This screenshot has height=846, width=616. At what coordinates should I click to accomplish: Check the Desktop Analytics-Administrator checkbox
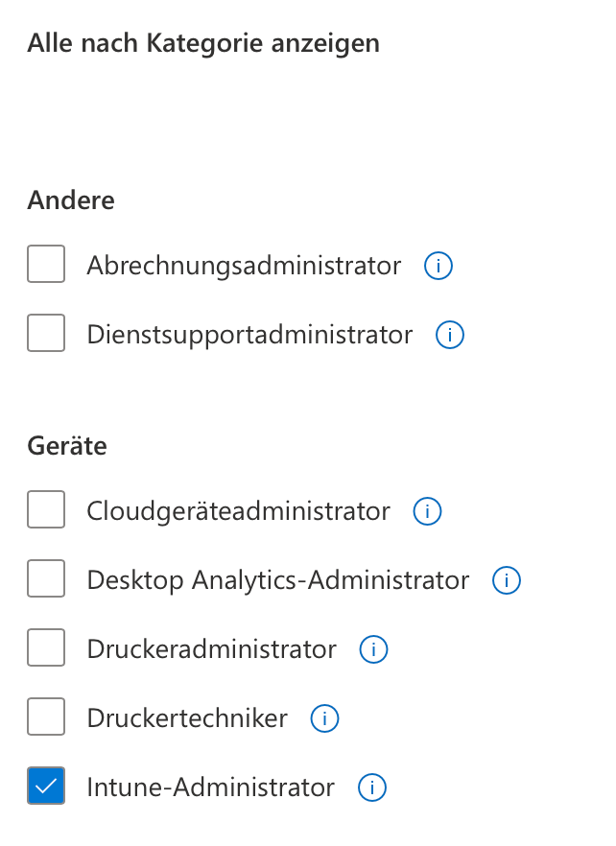click(46, 578)
